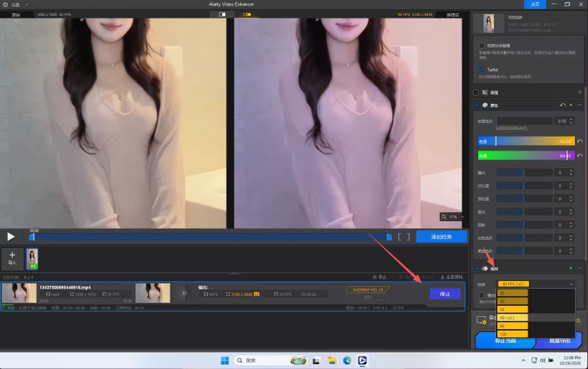Click output resolution 2160 x 3840

click(242, 294)
